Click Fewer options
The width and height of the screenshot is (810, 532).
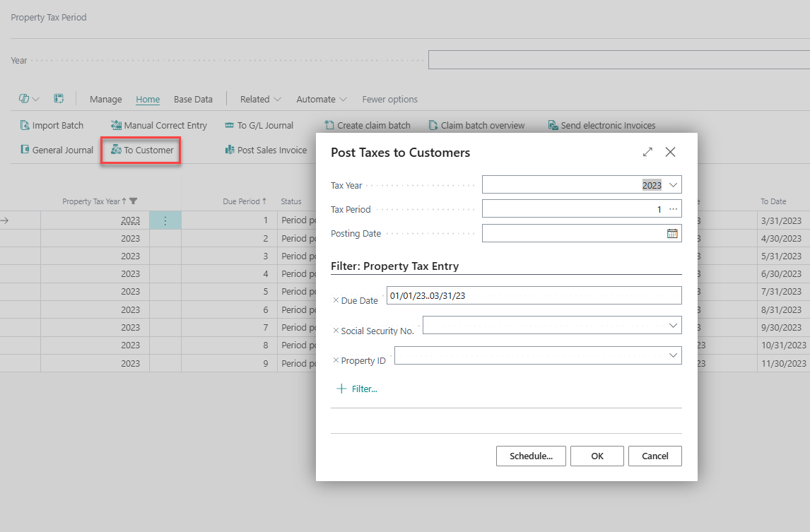(x=390, y=99)
